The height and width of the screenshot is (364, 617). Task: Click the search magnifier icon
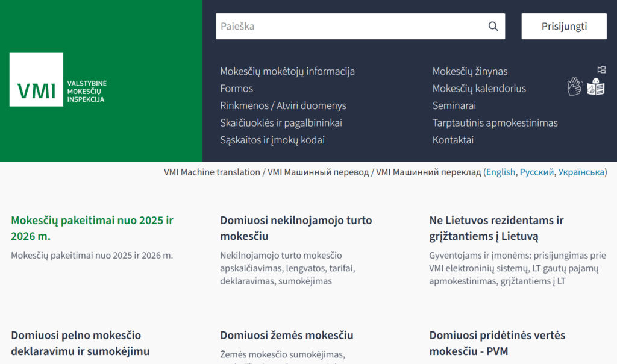[x=493, y=26]
